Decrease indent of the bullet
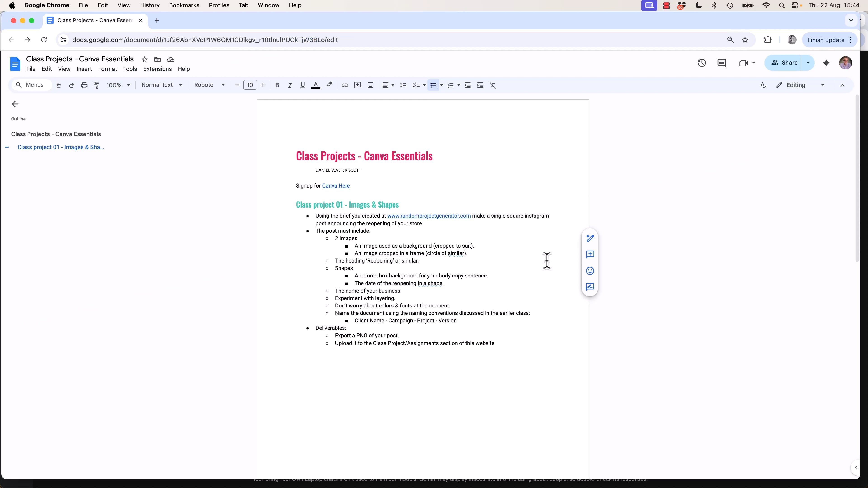Image resolution: width=868 pixels, height=488 pixels. click(x=467, y=85)
